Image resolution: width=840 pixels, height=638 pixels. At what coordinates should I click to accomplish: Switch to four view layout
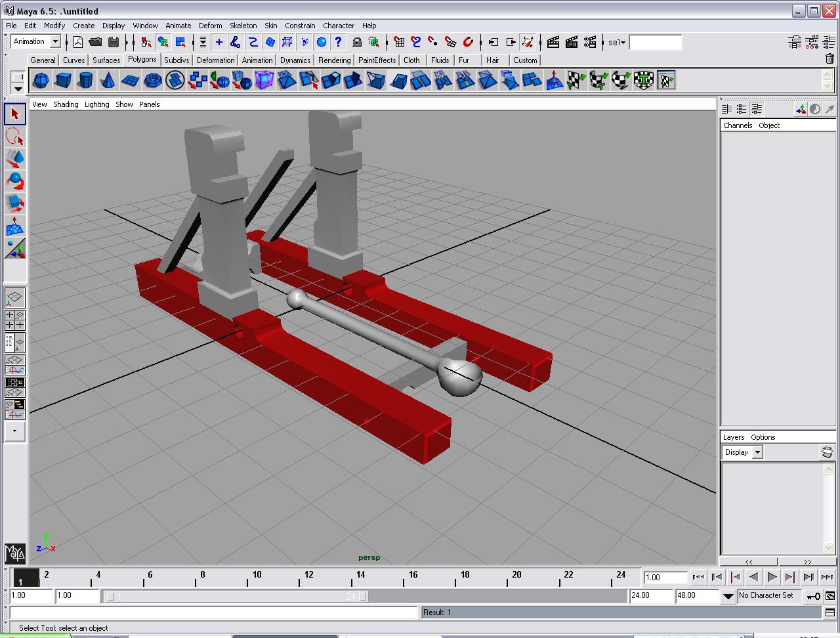(15, 320)
